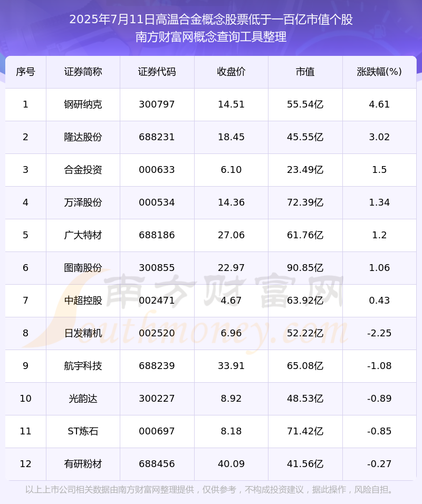Select stock code 000534
The image size is (422, 504).
[157, 202]
